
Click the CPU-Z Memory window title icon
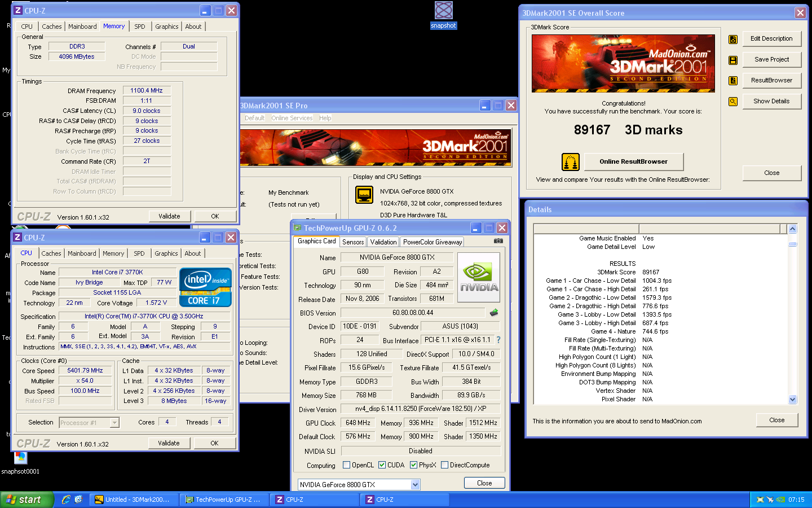point(18,11)
